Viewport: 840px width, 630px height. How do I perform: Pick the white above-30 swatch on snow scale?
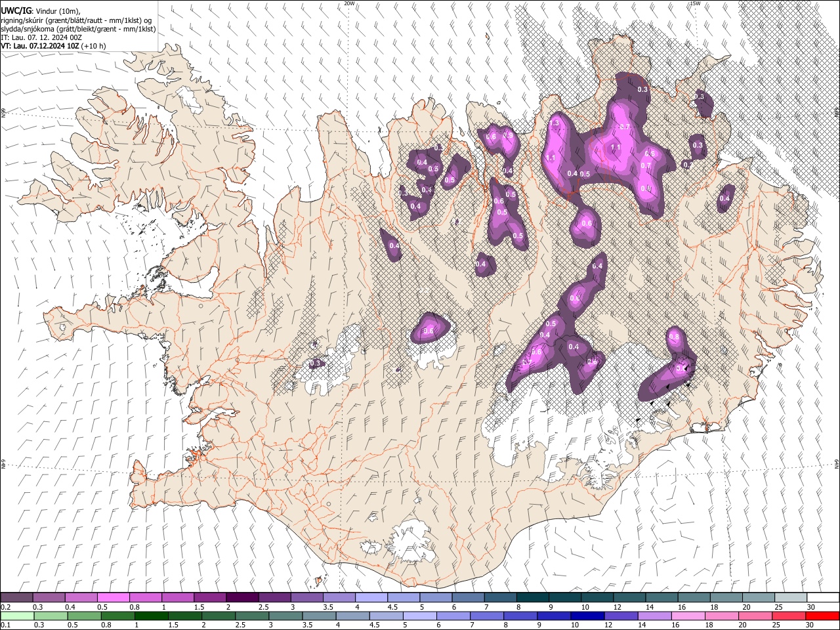pos(822,598)
